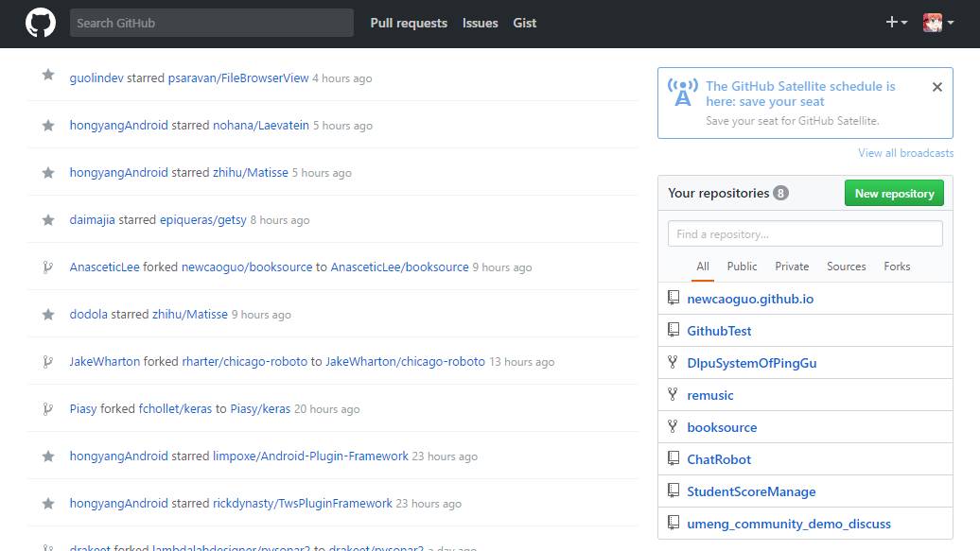Image resolution: width=980 pixels, height=551 pixels.
Task: Open nohana/Laevatein repository link
Action: click(261, 125)
